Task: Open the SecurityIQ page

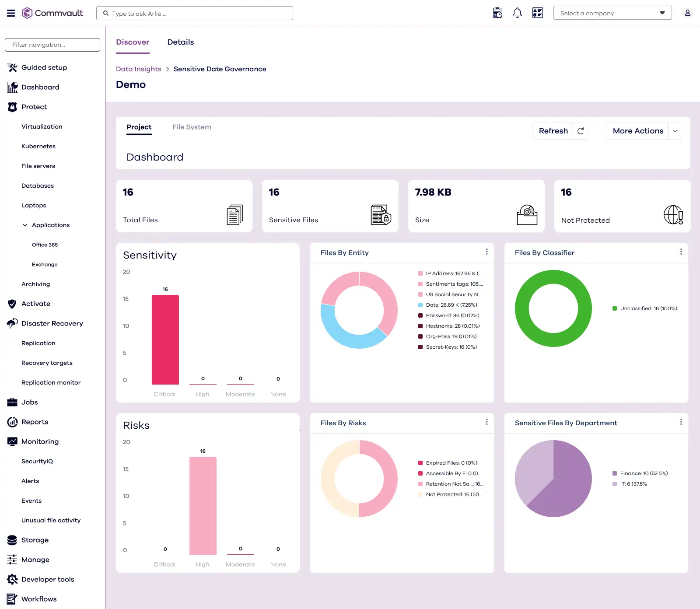Action: [37, 461]
